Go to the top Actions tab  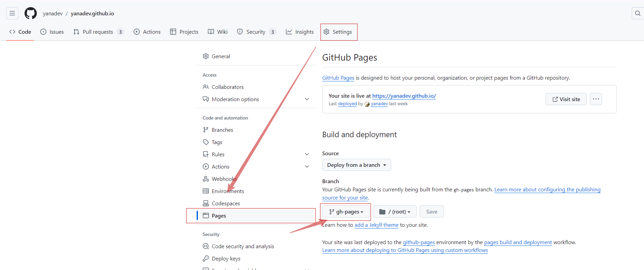click(x=147, y=32)
